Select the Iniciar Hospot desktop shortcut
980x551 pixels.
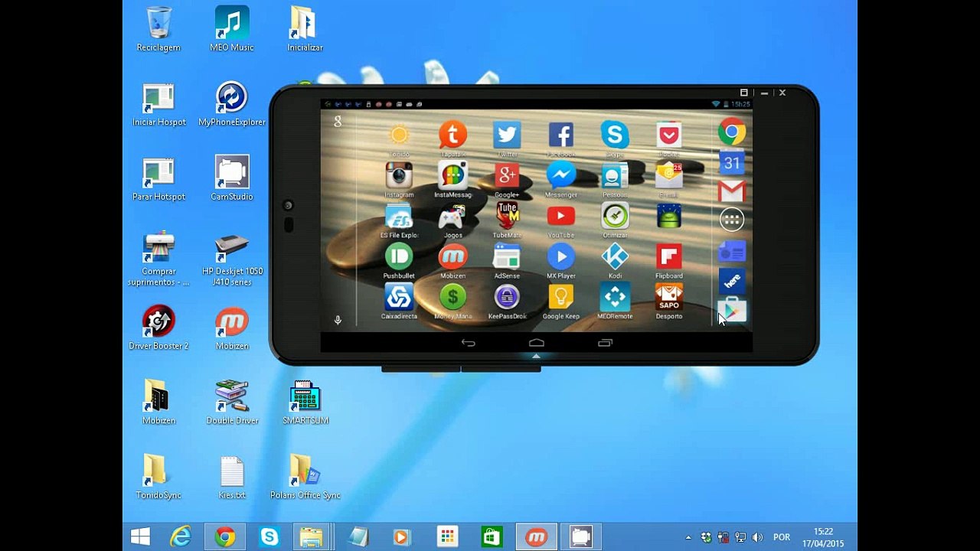[158, 105]
